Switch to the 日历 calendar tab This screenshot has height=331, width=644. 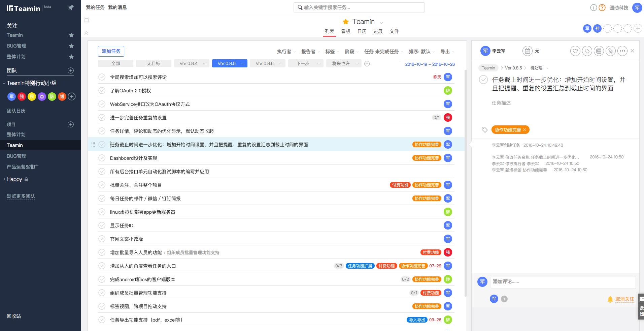[362, 31]
